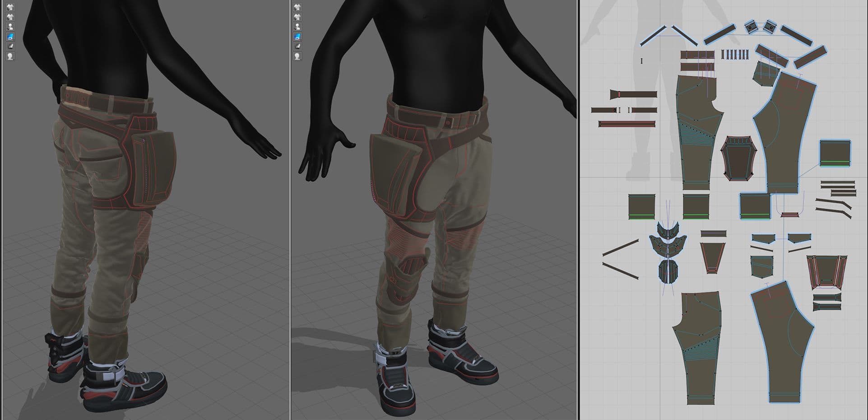Screen dimensions: 868x420
Task: Toggle topmost garment display icon in left viewport
Action: 10,7
